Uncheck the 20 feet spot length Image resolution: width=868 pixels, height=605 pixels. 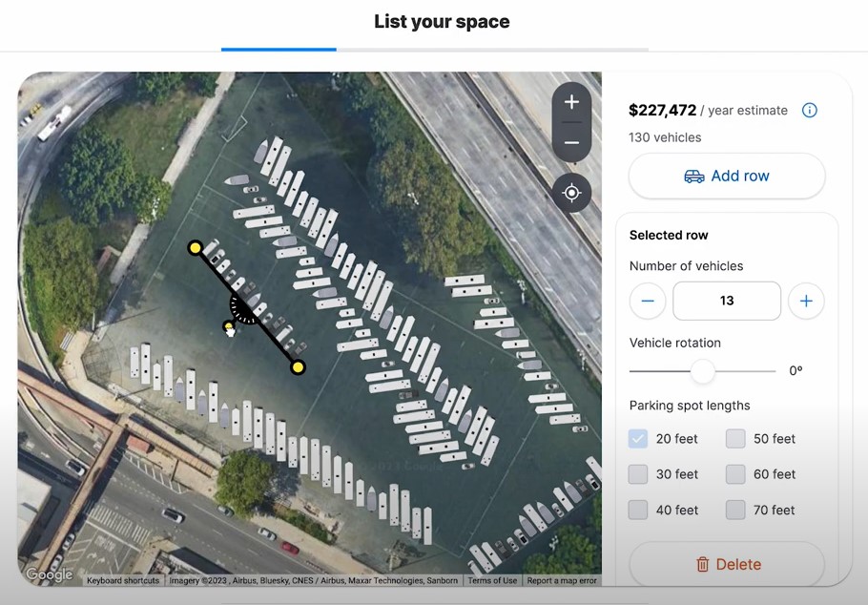point(638,439)
